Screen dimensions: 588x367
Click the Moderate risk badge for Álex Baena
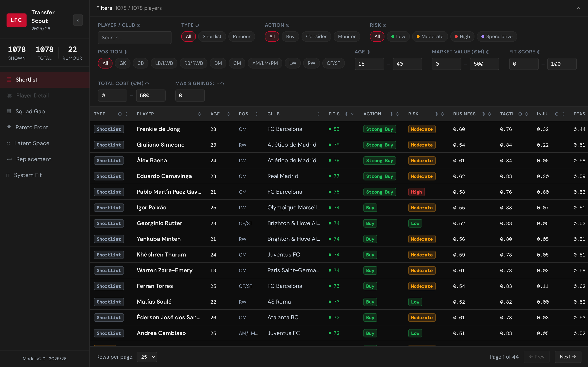click(x=422, y=160)
